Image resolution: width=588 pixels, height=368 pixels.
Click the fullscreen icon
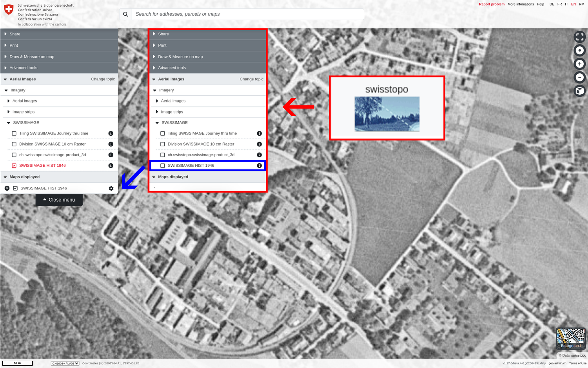point(580,36)
